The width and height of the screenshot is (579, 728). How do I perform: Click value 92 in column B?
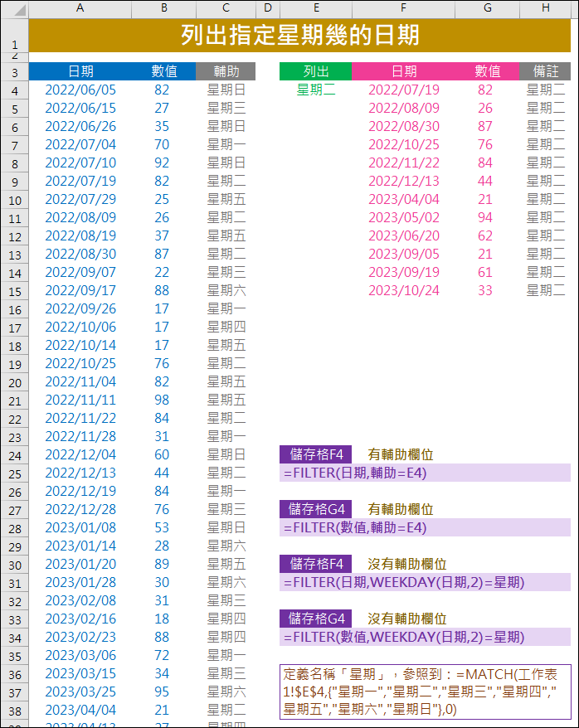pos(162,163)
